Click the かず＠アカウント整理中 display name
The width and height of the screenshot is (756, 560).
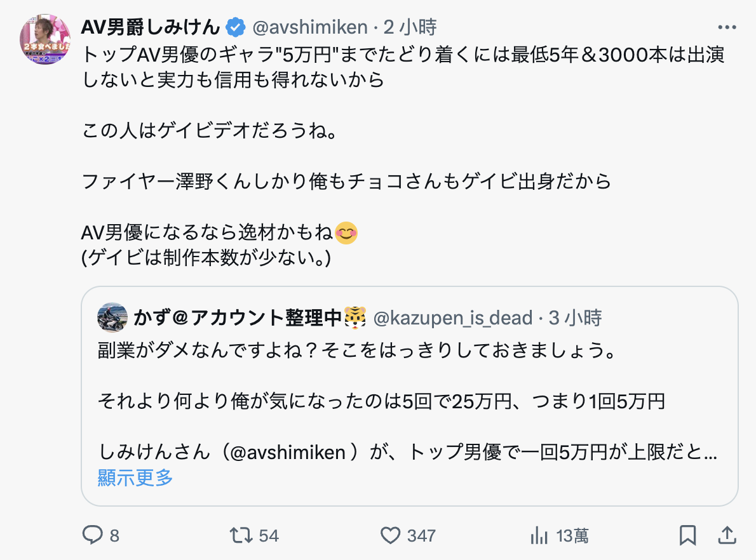coord(238,317)
